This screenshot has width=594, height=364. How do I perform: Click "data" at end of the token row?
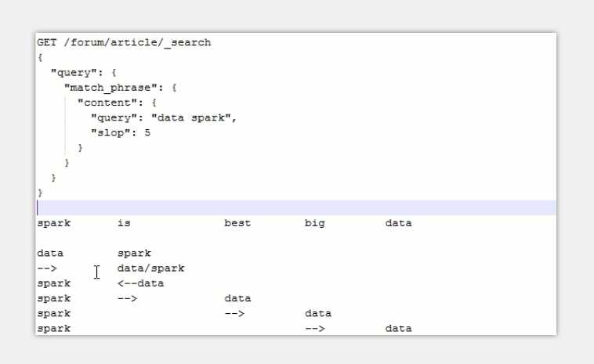(x=399, y=223)
